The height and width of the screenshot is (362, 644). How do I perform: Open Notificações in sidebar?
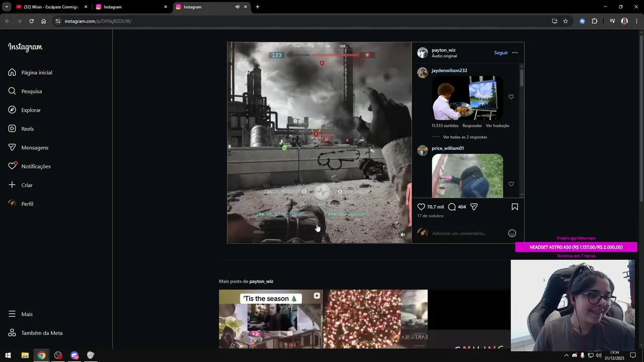coord(29,166)
